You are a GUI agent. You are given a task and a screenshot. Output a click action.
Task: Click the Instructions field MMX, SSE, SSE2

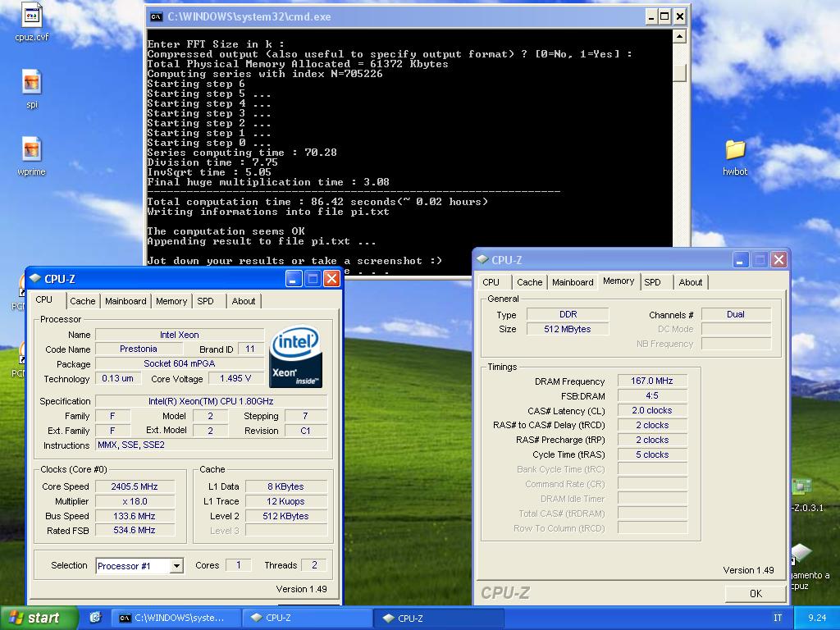pyautogui.click(x=211, y=445)
